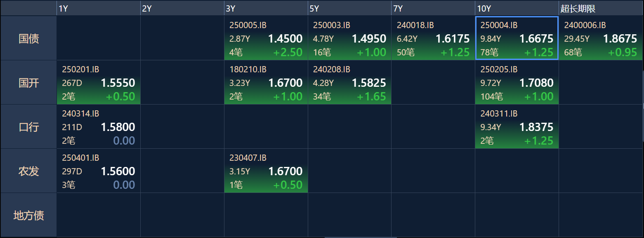Open the 180210.IB bond quote

click(266, 83)
